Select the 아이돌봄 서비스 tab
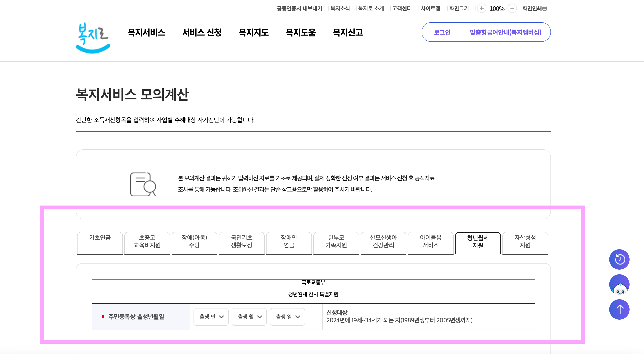Viewport: 644px width, 354px height. point(431,243)
